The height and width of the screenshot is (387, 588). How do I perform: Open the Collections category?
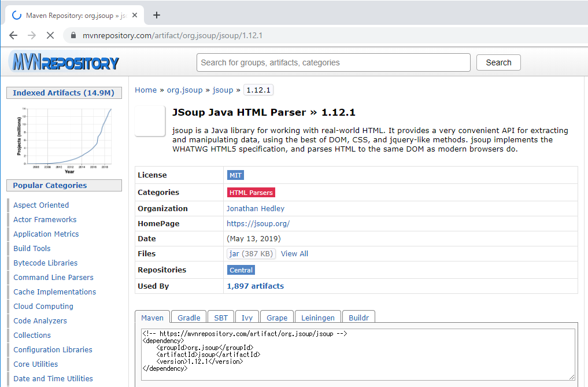[32, 335]
